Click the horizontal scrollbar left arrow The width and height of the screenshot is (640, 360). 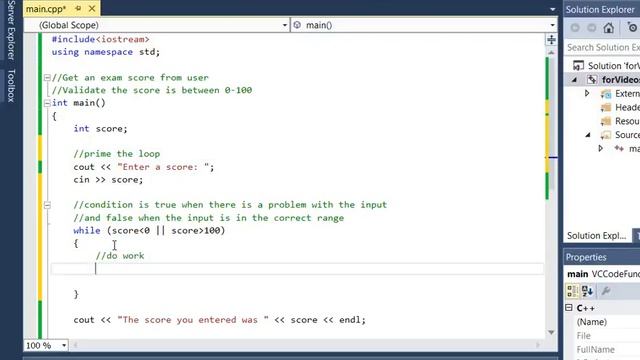point(75,345)
